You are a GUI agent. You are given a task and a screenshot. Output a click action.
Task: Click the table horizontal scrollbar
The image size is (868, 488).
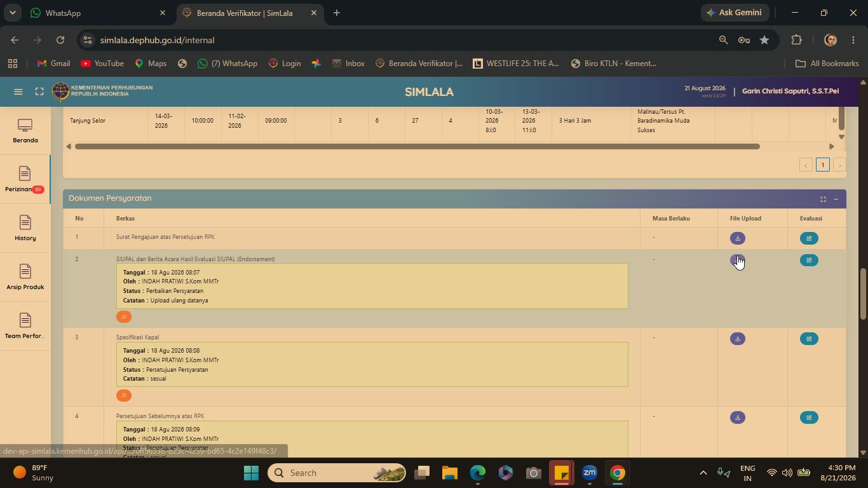point(417,147)
